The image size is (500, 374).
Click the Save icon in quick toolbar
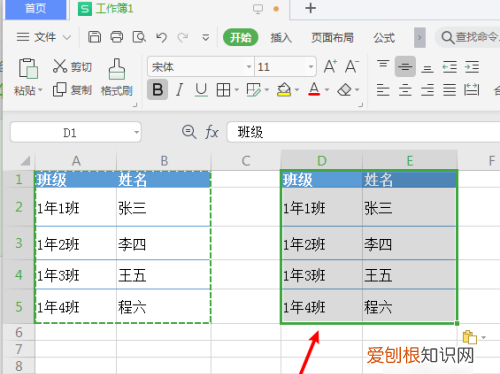tap(94, 37)
